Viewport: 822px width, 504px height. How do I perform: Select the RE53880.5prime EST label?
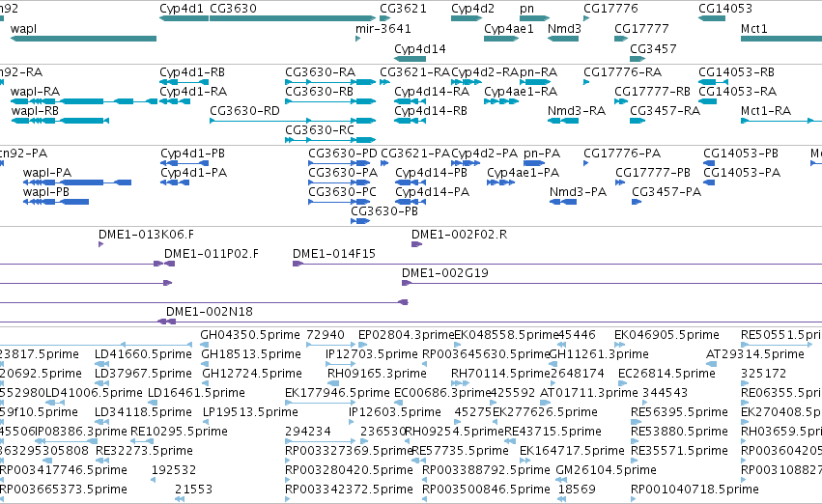679,432
